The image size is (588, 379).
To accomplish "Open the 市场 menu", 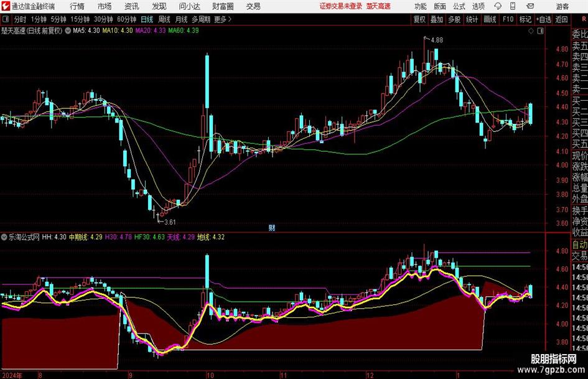I will pyautogui.click(x=105, y=6).
